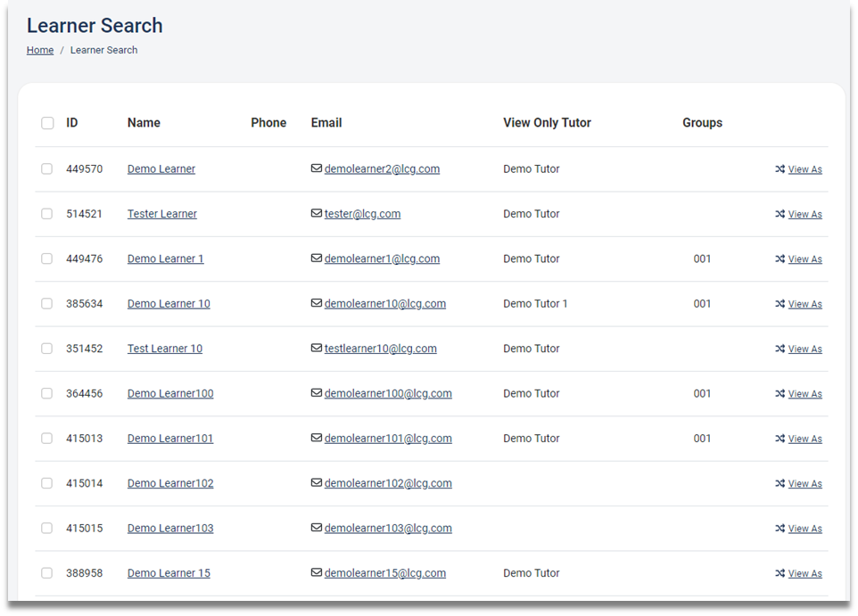Click the View Only Tutor column header
Viewport: 858px width, 616px height.
(x=548, y=122)
